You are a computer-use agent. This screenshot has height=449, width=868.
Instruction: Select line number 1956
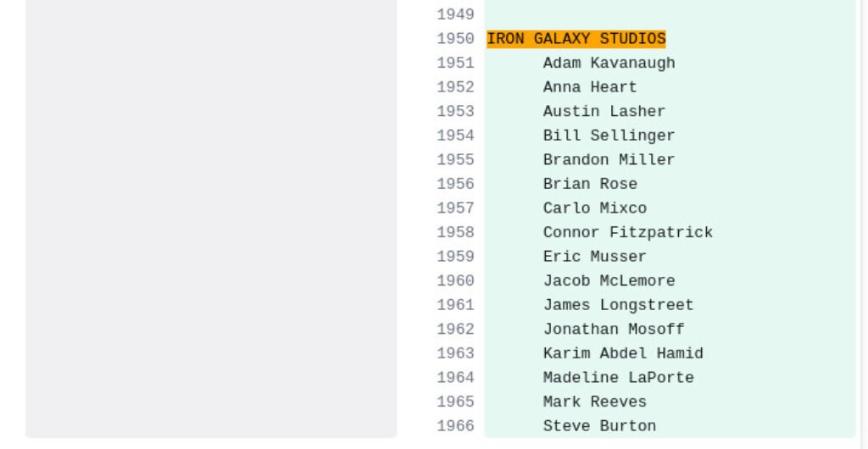click(x=455, y=184)
